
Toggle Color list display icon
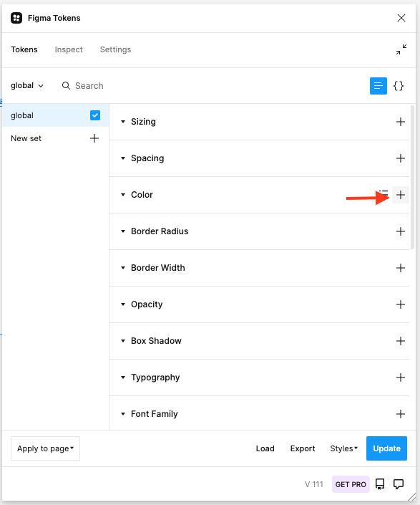tap(384, 194)
